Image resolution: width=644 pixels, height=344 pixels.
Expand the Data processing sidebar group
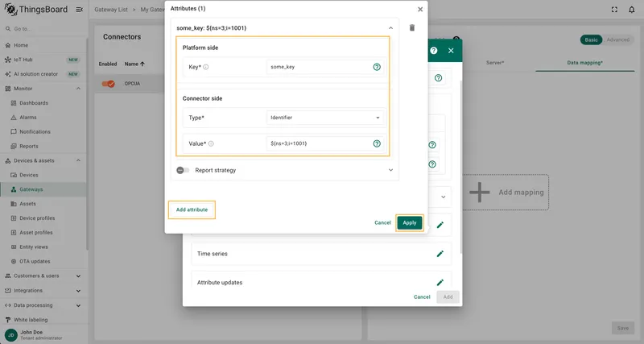coord(78,305)
